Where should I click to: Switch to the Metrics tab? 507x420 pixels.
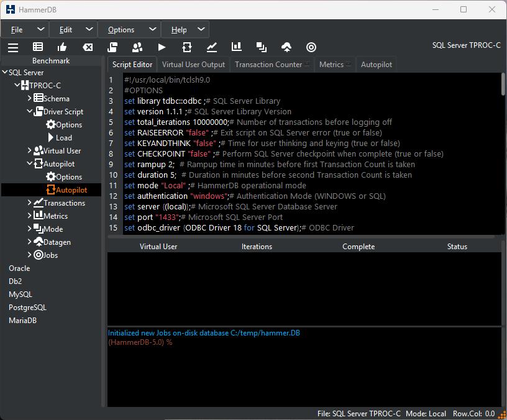click(x=335, y=65)
